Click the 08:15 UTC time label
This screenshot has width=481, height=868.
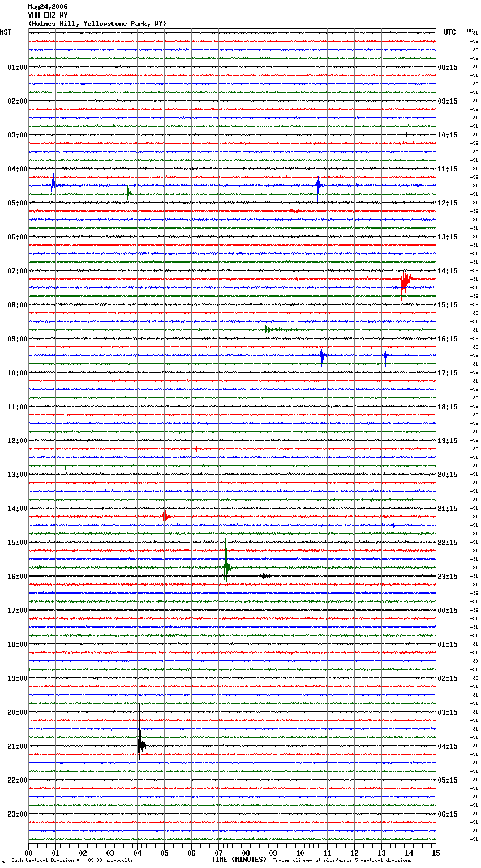pos(448,67)
